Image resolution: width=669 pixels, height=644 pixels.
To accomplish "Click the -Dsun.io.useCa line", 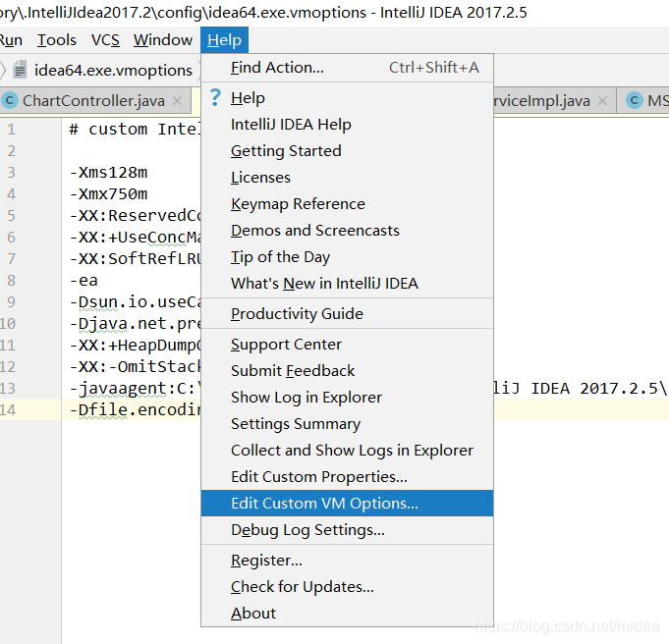I will pyautogui.click(x=135, y=302).
